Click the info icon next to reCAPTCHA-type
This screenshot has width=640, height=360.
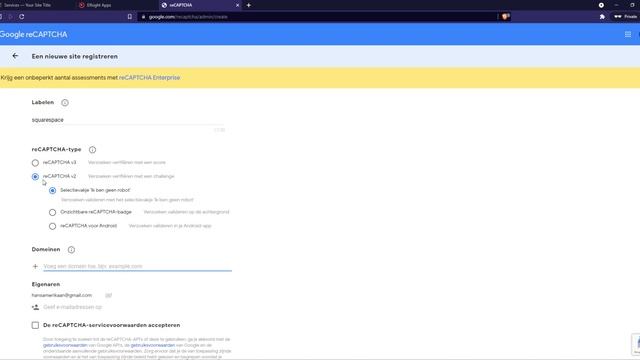pos(93,149)
